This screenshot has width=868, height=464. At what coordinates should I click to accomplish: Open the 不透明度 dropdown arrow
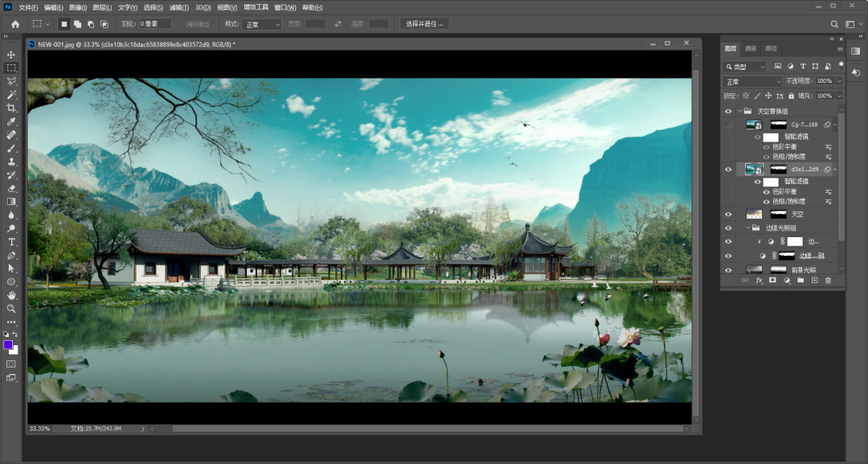click(x=839, y=81)
